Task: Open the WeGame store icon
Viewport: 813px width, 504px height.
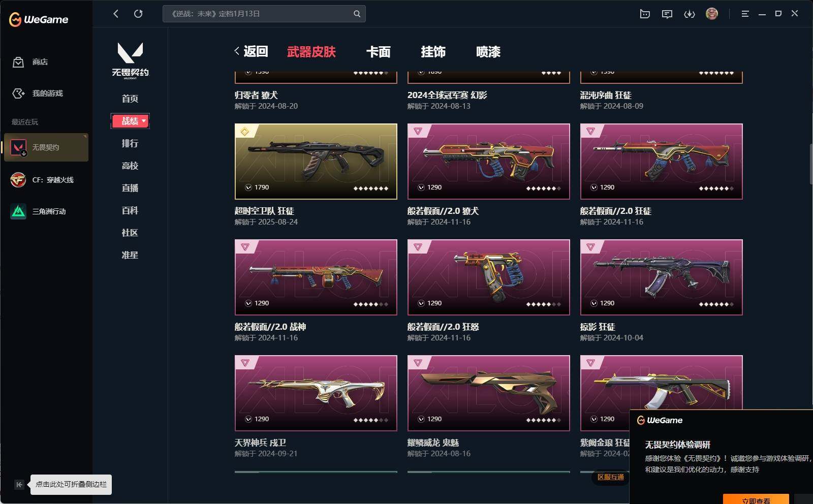Action: [x=18, y=62]
